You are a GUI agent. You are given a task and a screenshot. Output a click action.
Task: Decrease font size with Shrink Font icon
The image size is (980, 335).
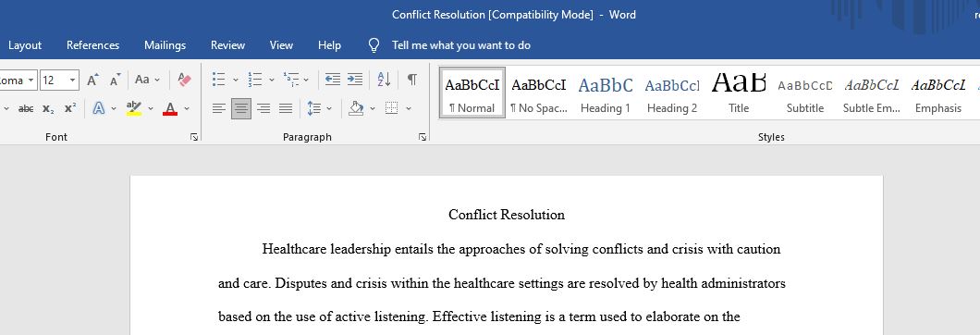tap(115, 80)
